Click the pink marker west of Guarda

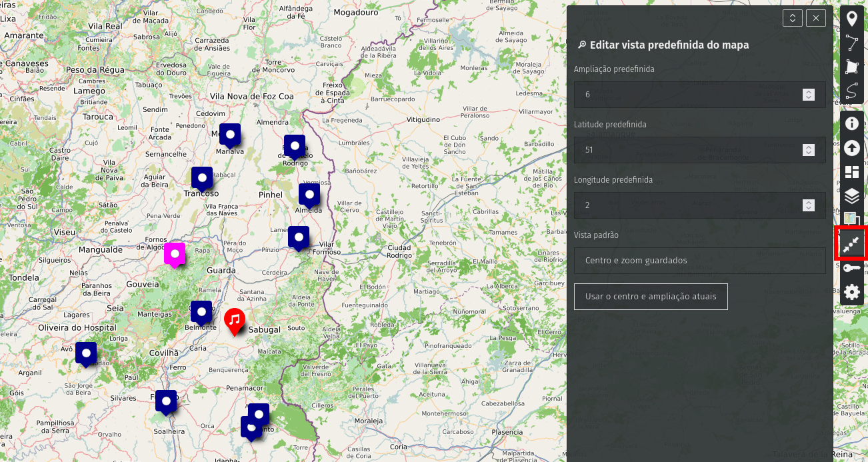175,254
